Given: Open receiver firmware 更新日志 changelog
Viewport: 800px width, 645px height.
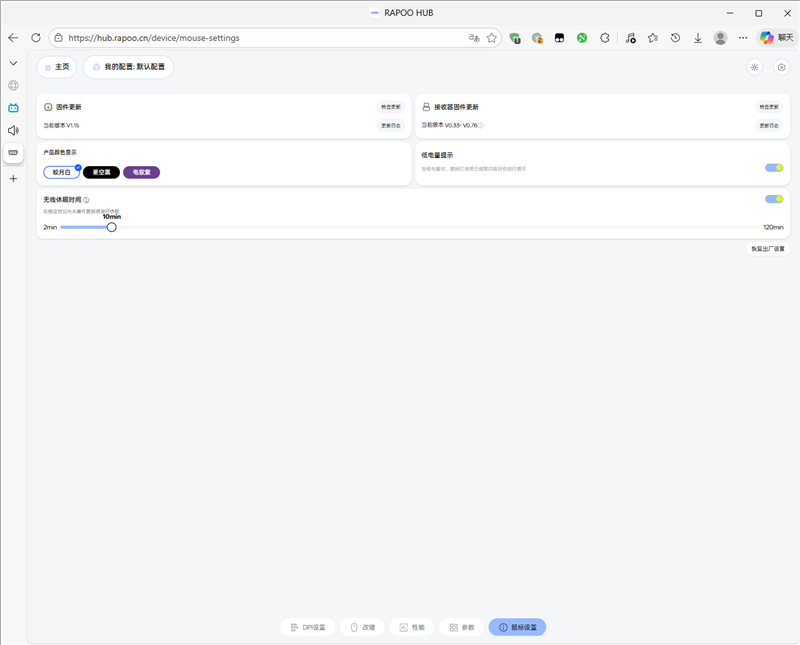Looking at the screenshot, I should [x=769, y=126].
